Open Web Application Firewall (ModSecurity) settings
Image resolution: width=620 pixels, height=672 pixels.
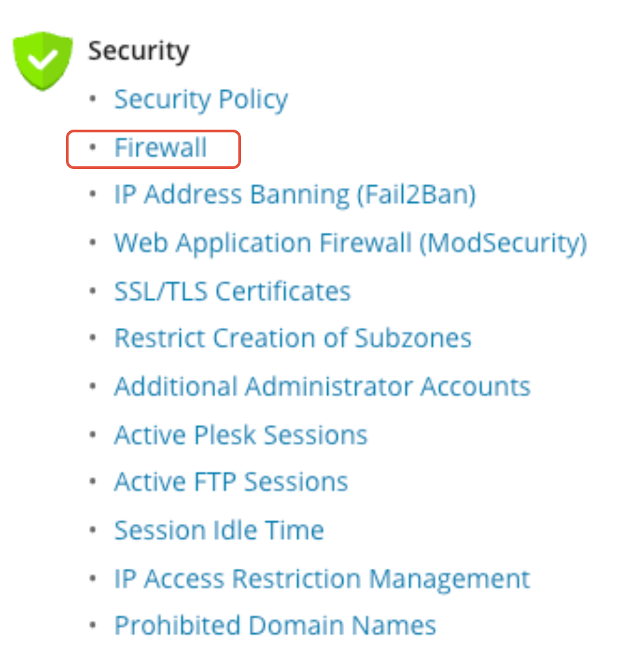pos(350,243)
